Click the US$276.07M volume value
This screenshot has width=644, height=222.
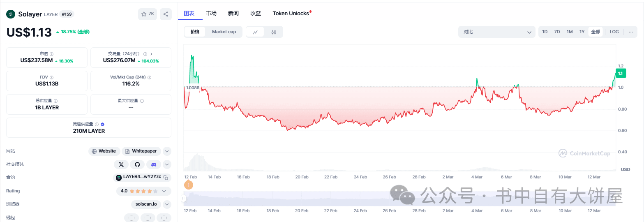pyautogui.click(x=119, y=60)
